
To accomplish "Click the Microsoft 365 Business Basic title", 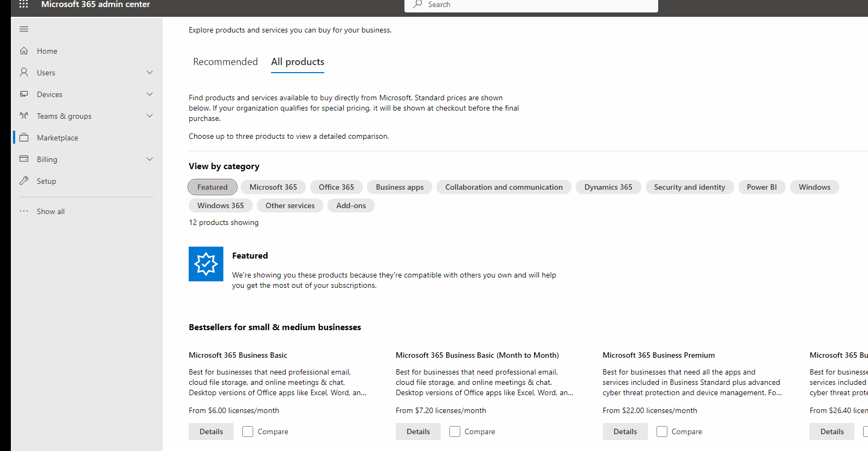I will 238,355.
